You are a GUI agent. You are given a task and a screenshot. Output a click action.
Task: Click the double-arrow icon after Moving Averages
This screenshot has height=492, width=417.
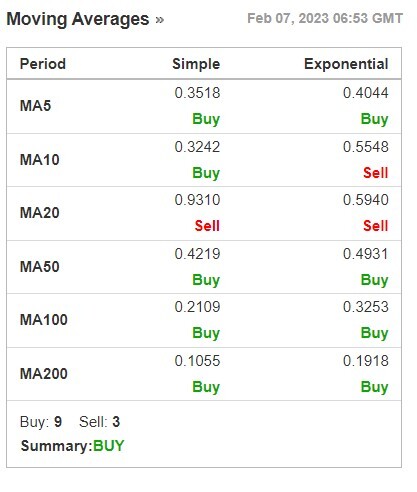coord(160,20)
